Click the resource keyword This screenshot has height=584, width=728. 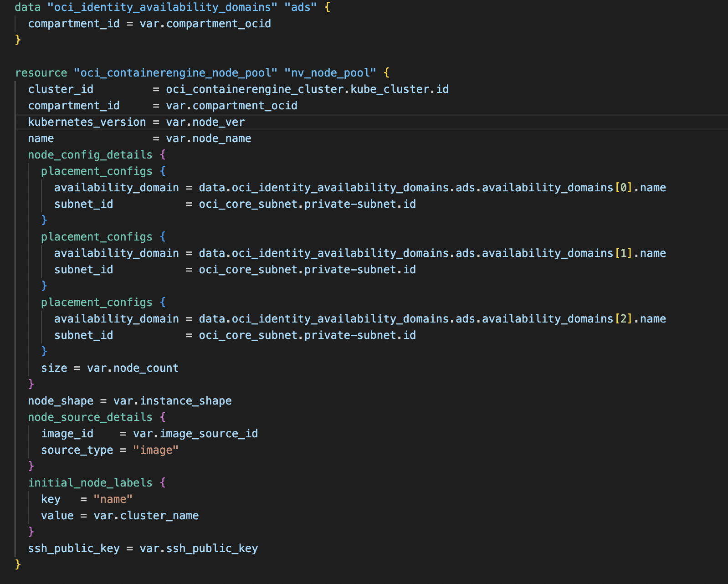pyautogui.click(x=41, y=73)
